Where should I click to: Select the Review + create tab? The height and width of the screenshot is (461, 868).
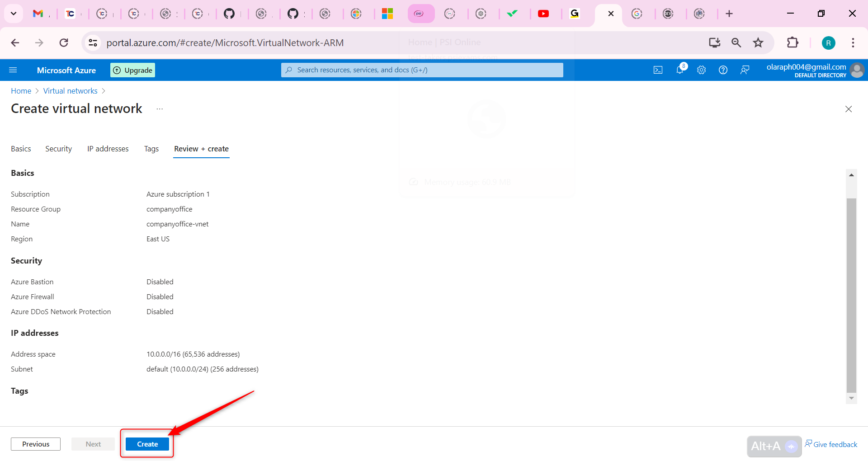[201, 149]
